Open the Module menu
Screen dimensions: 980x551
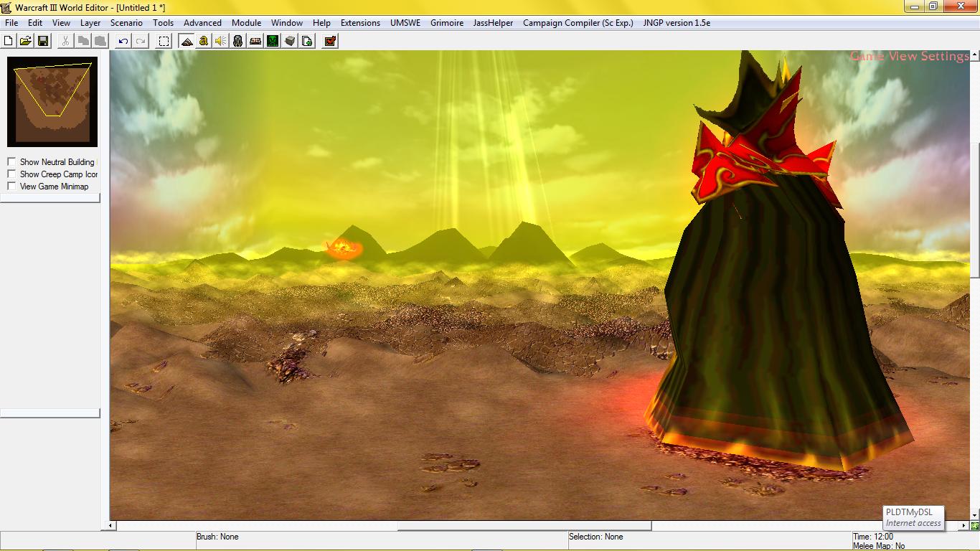246,23
